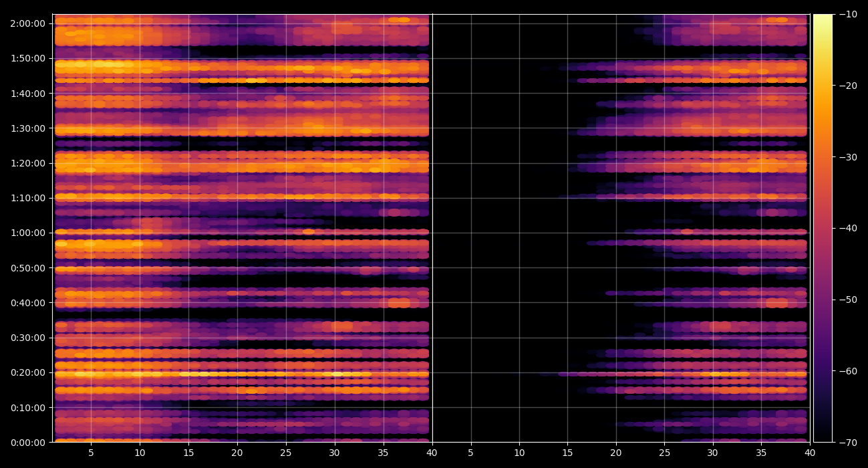Viewport: 868px width, 468px height.
Task: Click the 0:50:00 y-axis time label
Action: pyautogui.click(x=28, y=267)
